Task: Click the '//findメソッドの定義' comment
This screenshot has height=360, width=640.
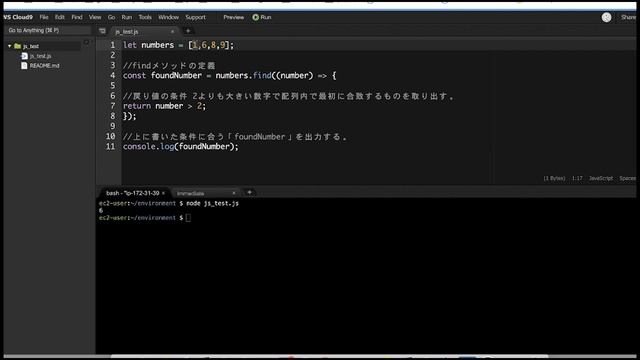Action: (x=169, y=65)
